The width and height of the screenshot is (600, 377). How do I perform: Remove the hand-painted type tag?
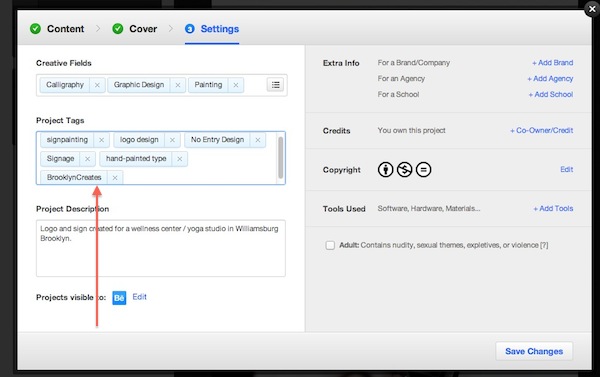pos(179,159)
